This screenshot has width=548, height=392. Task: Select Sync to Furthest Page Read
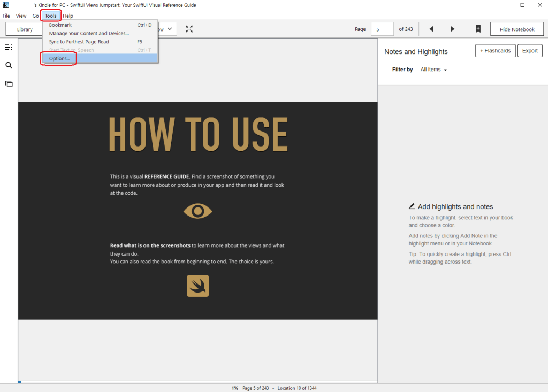tap(79, 42)
